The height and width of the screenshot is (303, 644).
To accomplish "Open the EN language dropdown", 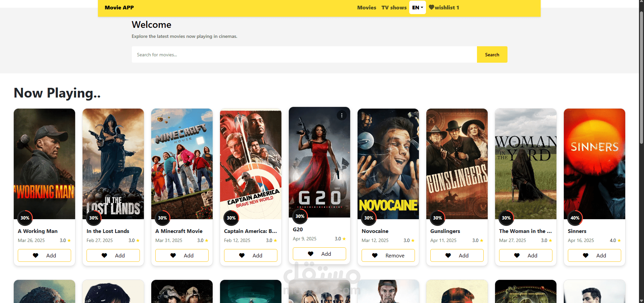I will (x=417, y=7).
